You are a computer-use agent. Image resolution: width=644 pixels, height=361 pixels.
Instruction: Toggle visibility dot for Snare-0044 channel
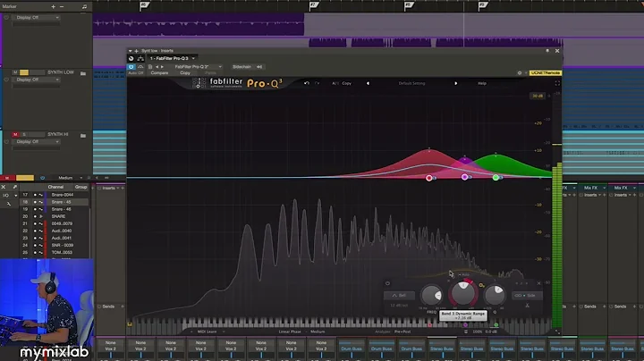pos(35,195)
